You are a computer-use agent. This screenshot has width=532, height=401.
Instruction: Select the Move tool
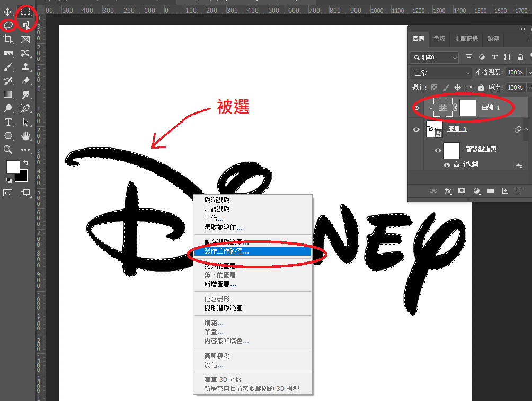click(x=8, y=12)
